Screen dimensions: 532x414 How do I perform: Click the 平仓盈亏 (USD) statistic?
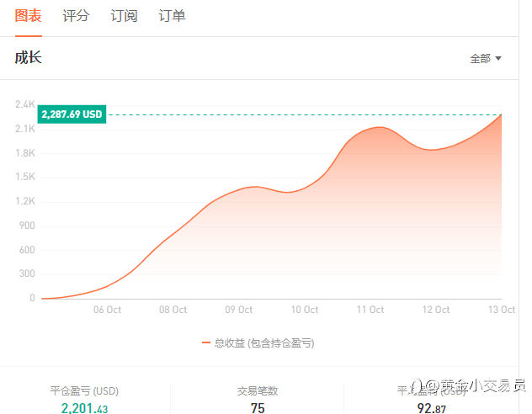tap(84, 390)
